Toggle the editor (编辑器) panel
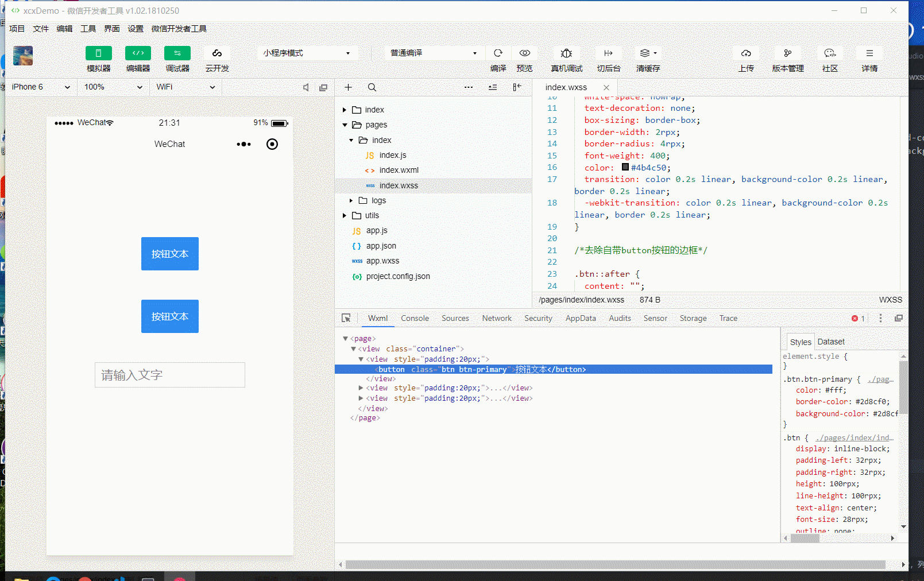 tap(138, 53)
